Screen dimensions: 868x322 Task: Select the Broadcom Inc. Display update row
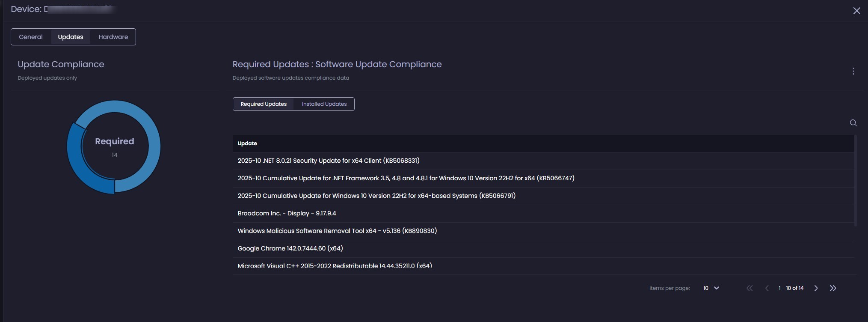click(287, 213)
